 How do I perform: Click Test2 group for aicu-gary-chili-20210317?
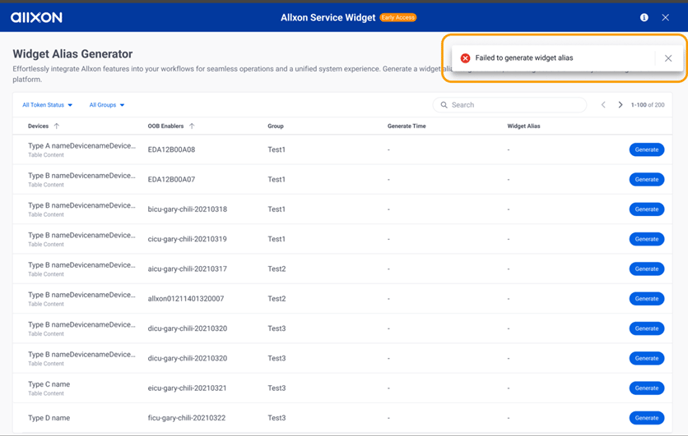(277, 269)
